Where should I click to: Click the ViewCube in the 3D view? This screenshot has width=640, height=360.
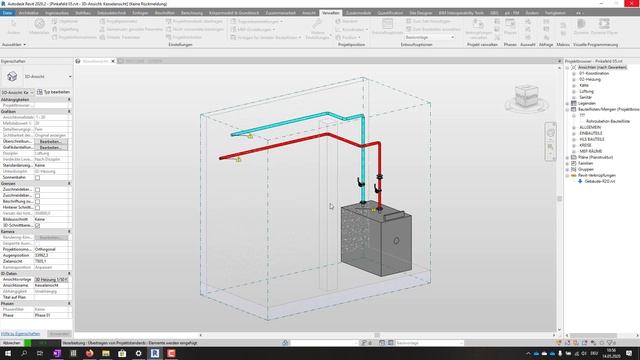point(526,96)
